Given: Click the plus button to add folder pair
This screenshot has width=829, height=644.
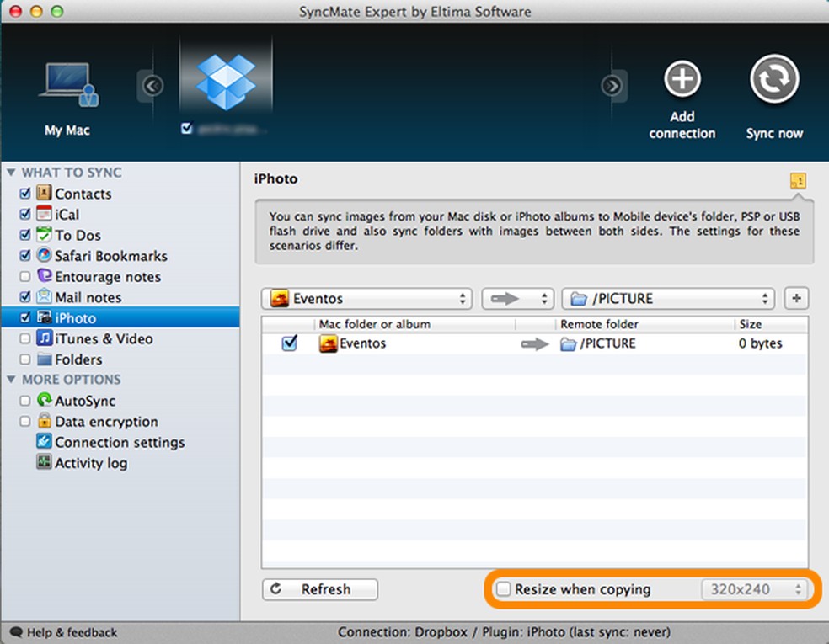Looking at the screenshot, I should 796,299.
